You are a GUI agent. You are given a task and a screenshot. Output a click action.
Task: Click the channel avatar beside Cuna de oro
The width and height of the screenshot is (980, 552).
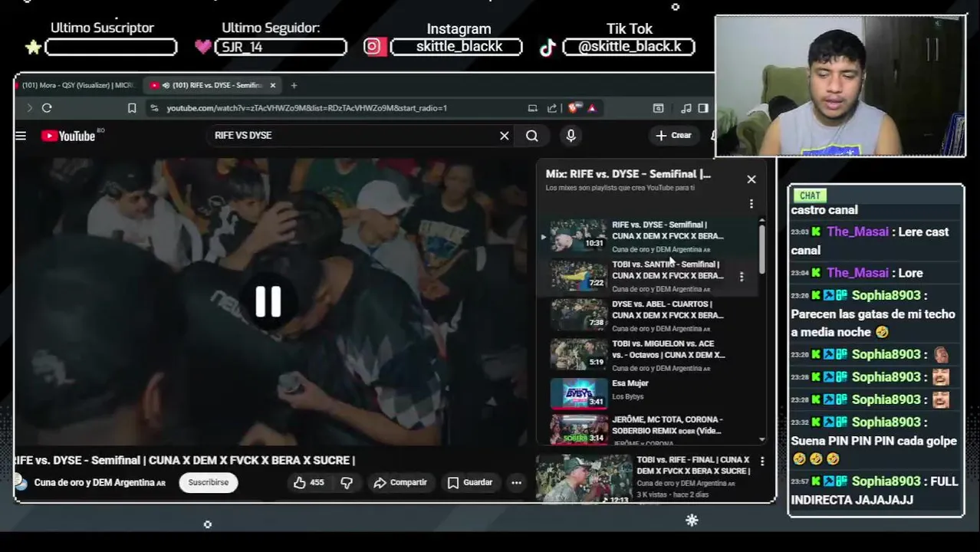point(21,482)
